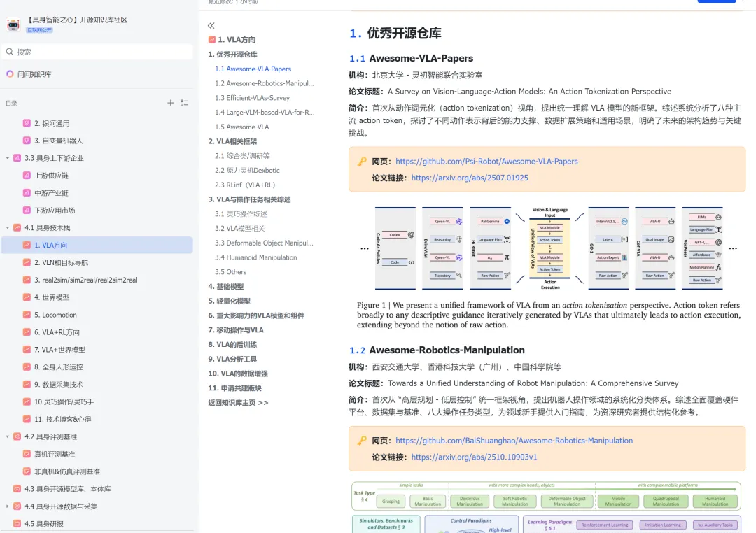
Task: Expand the 4.4 具身开源数据与采集 node
Action: click(x=8, y=506)
